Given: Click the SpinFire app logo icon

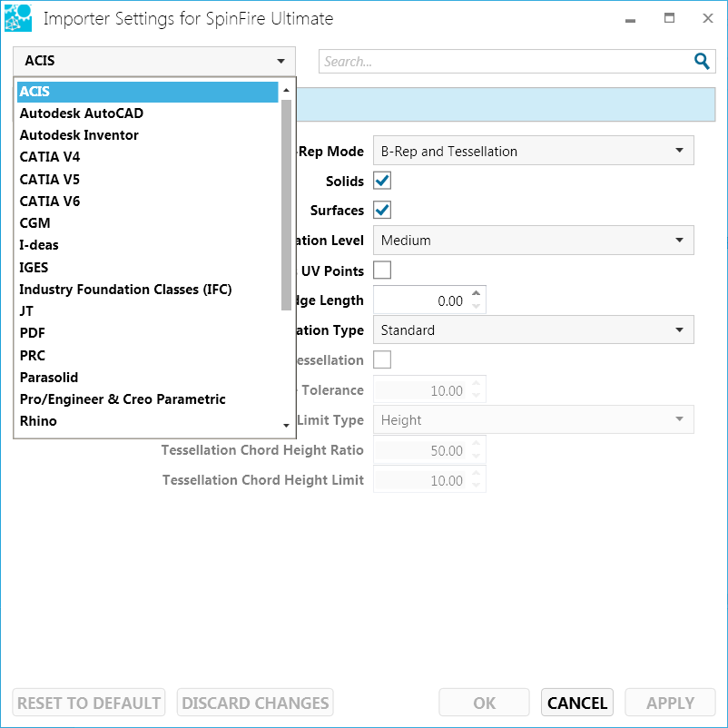Looking at the screenshot, I should pos(18,18).
